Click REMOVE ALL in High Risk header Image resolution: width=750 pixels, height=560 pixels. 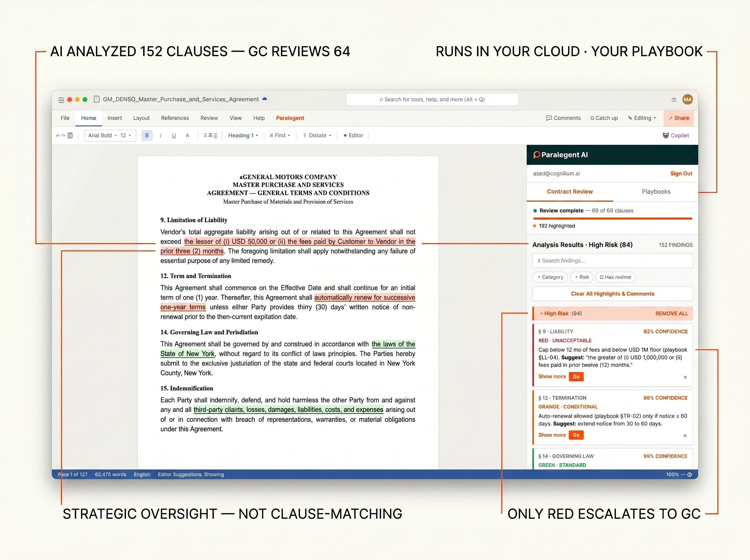tap(671, 313)
